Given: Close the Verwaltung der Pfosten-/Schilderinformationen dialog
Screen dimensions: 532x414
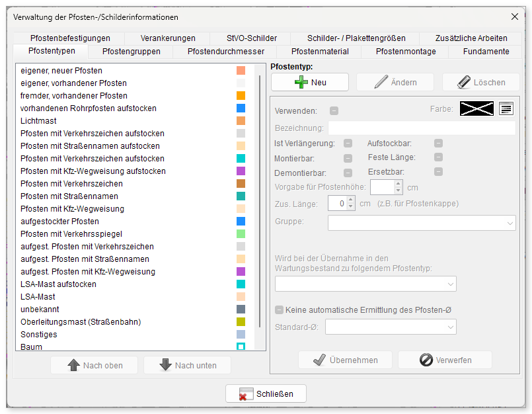Looking at the screenshot, I should coord(514,17).
